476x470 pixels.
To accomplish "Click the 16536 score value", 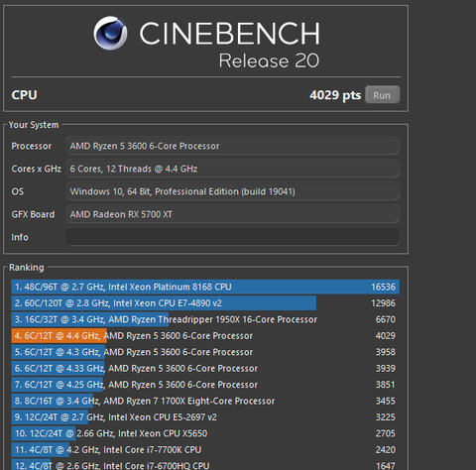I will point(383,287).
